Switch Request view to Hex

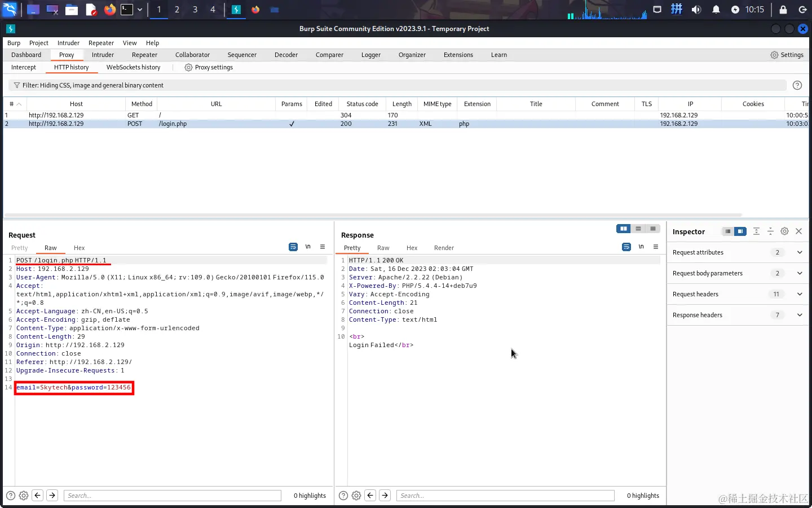(79, 248)
